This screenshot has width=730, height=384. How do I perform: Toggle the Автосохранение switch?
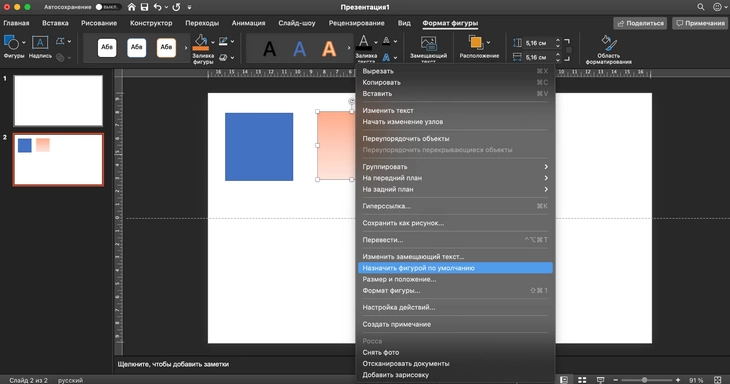coord(107,7)
